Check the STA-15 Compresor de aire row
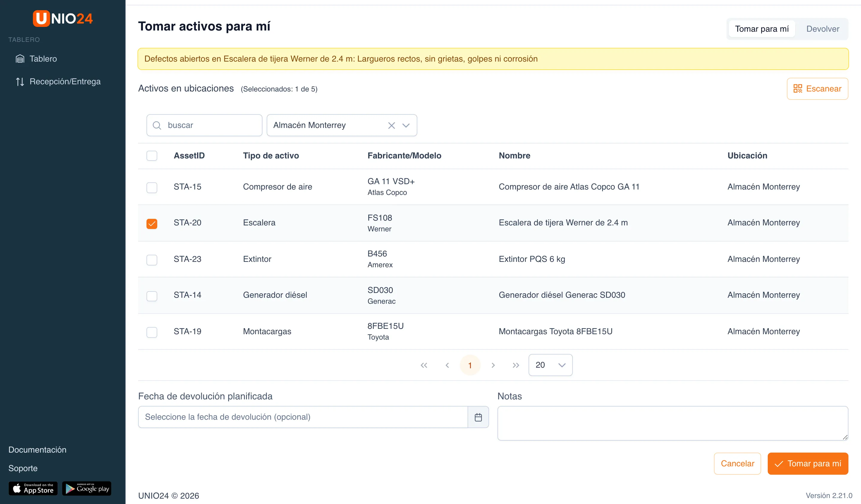The height and width of the screenshot is (504, 861). [x=152, y=187]
